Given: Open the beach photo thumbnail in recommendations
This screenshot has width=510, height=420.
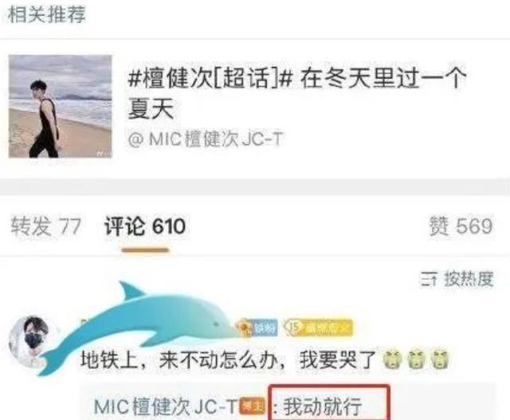Looking at the screenshot, I should pos(61,106).
